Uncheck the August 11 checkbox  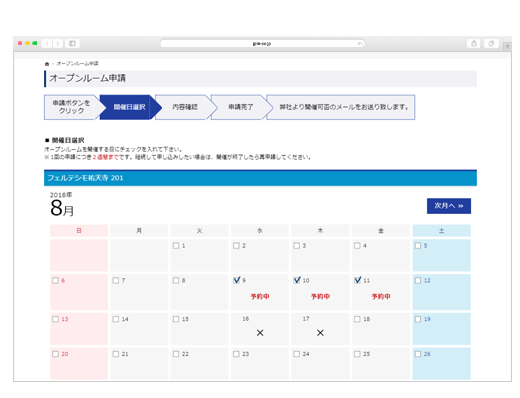pyautogui.click(x=358, y=280)
